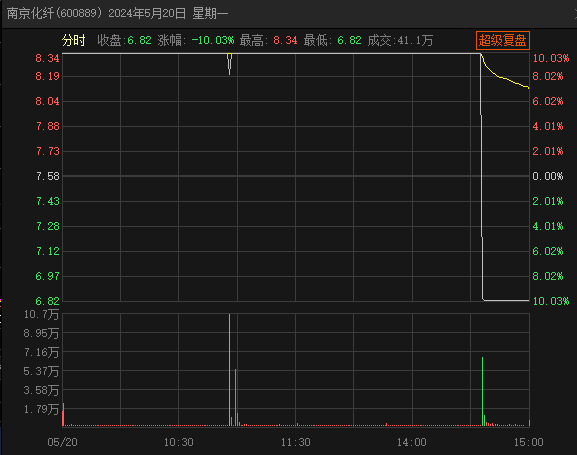Click the tall red volume bar after the green spike
Viewport: 577px width, 455px height.
[235, 398]
